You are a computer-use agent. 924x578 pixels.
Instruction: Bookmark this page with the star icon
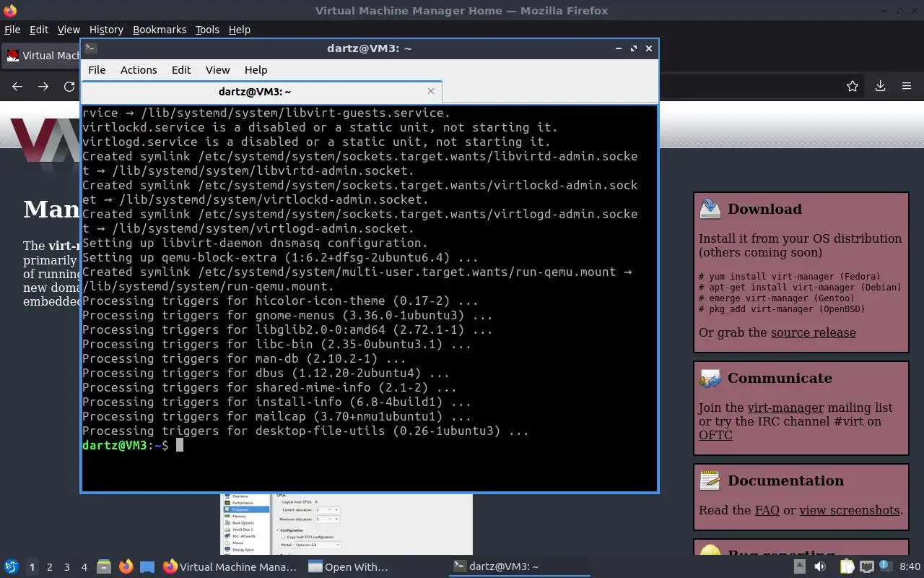coord(853,86)
